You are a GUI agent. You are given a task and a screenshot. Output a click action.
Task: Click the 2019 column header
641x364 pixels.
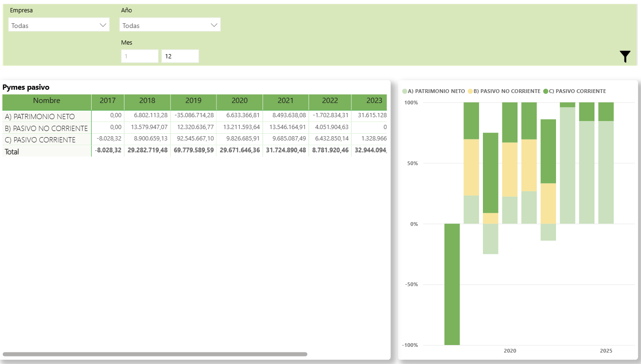pyautogui.click(x=193, y=101)
